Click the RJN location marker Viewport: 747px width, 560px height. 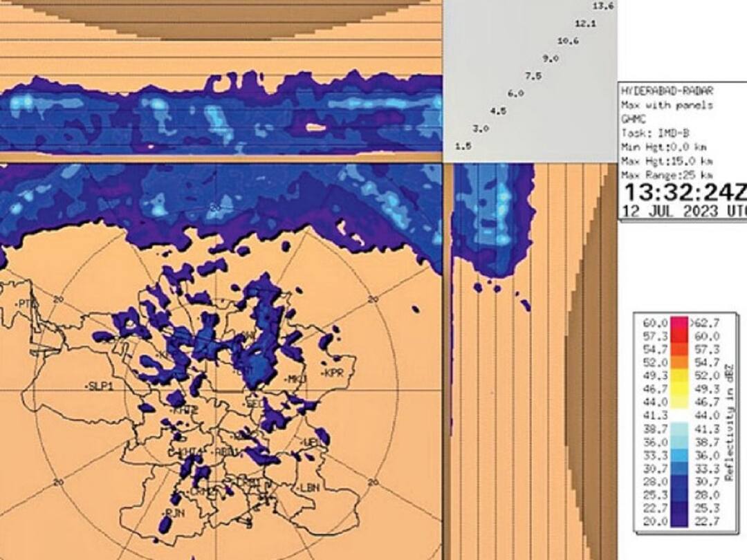pyautogui.click(x=174, y=512)
